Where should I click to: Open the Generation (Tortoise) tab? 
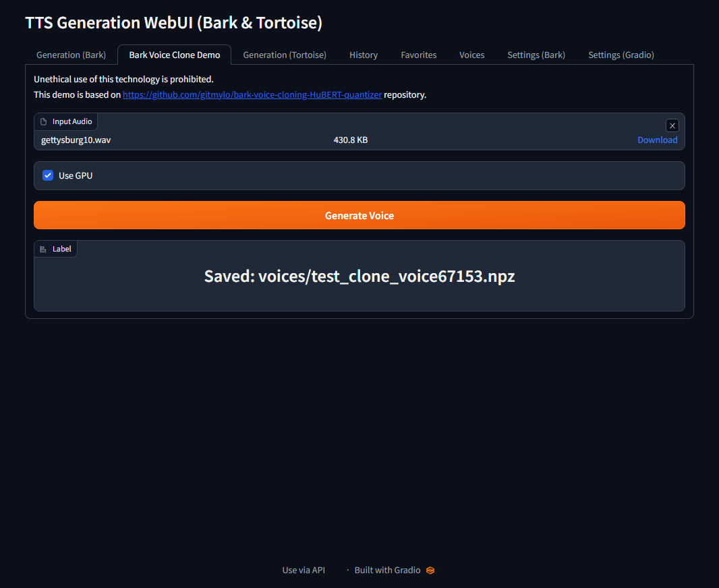click(x=285, y=55)
